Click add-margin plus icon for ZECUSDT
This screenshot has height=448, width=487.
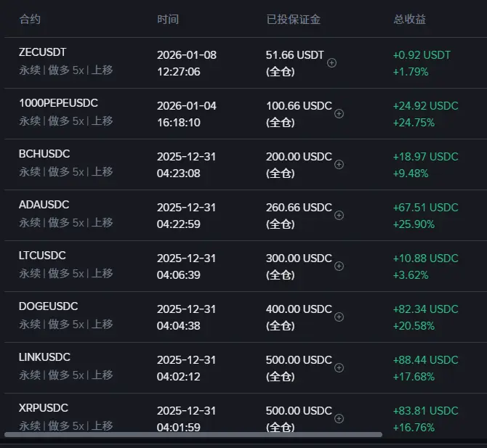[332, 63]
